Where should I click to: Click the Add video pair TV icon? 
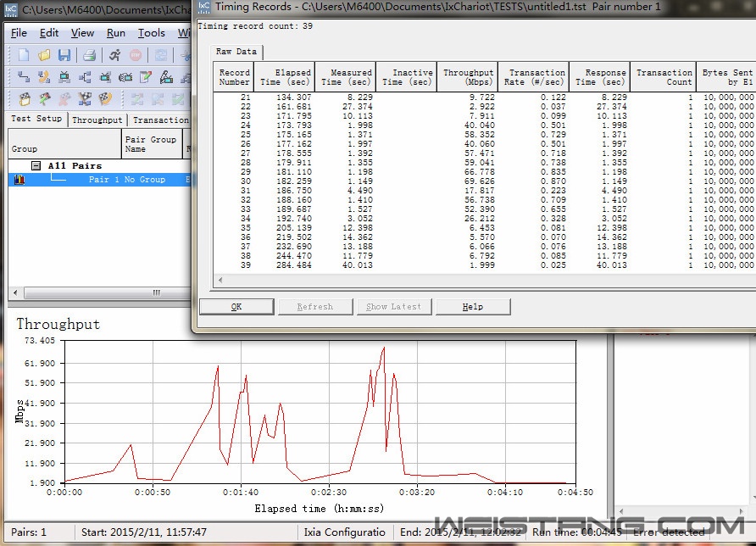coord(64,76)
